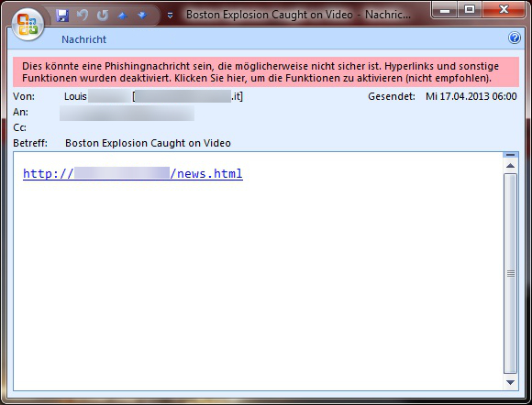The image size is (532, 405).
Task: Minimize the message window
Action: tap(445, 10)
